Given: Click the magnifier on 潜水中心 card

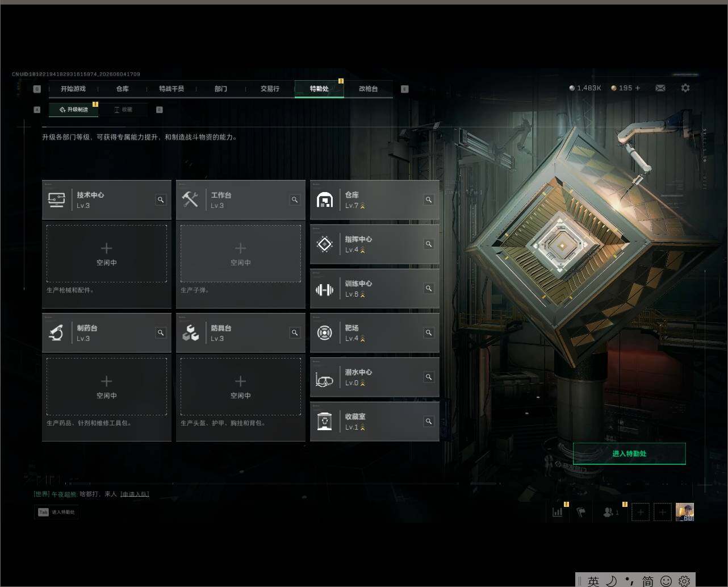Looking at the screenshot, I should (429, 377).
